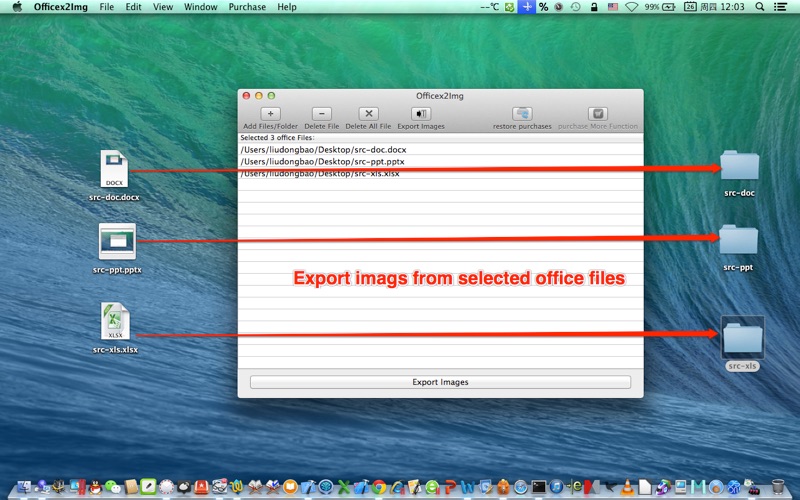
Task: Click the Delete File toolbar icon
Action: coord(321,114)
